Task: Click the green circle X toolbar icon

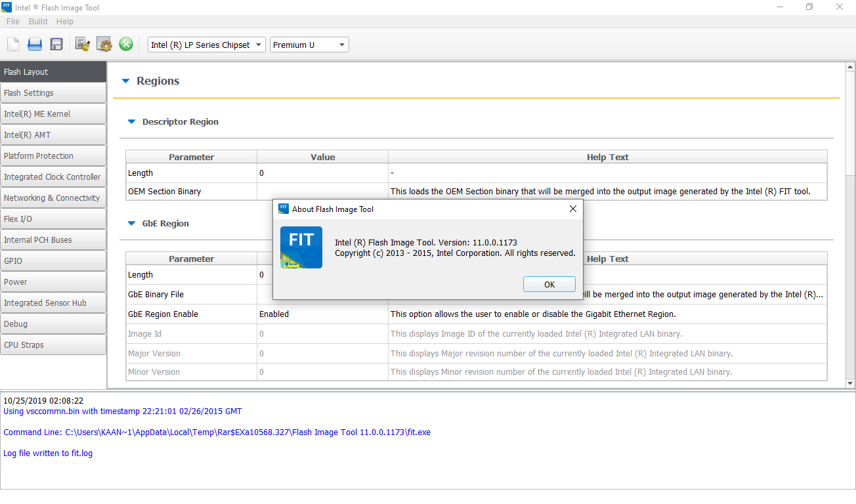Action: pos(126,45)
